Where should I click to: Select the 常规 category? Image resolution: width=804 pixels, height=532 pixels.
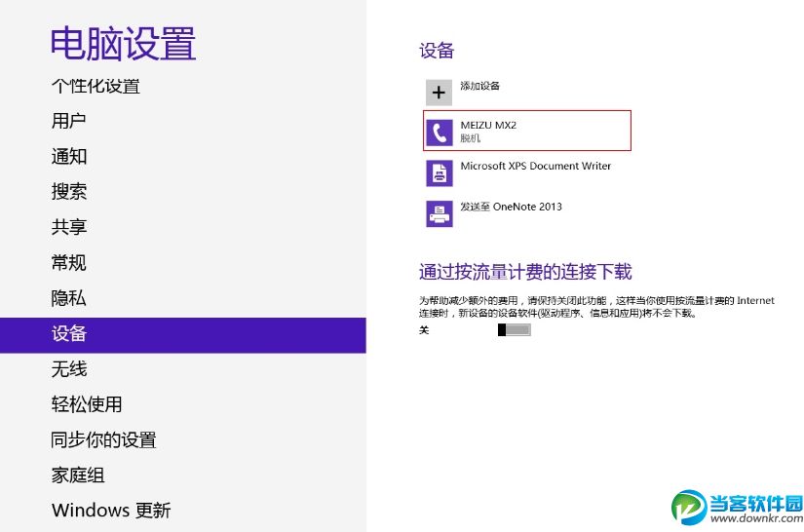tap(69, 262)
